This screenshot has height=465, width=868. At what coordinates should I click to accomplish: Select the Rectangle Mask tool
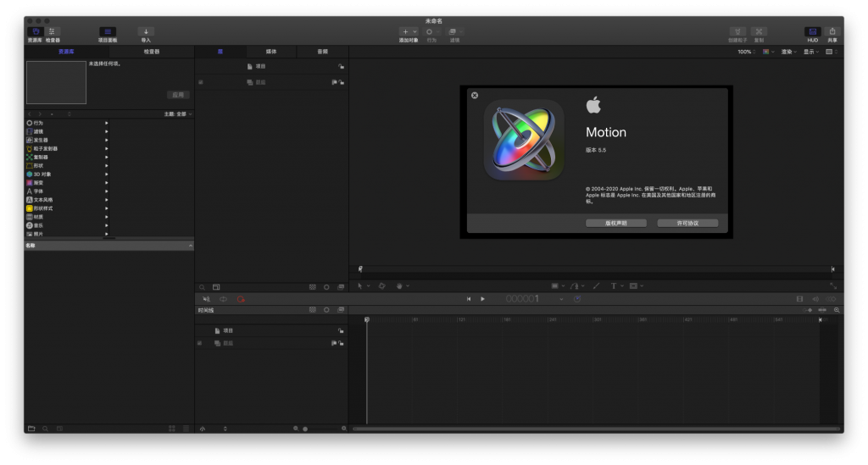(633, 285)
